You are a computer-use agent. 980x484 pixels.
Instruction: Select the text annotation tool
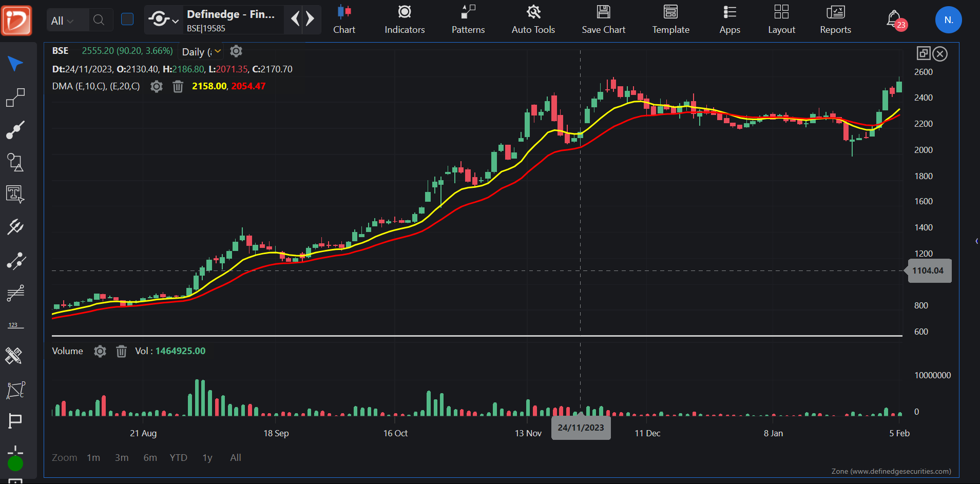pos(15,195)
